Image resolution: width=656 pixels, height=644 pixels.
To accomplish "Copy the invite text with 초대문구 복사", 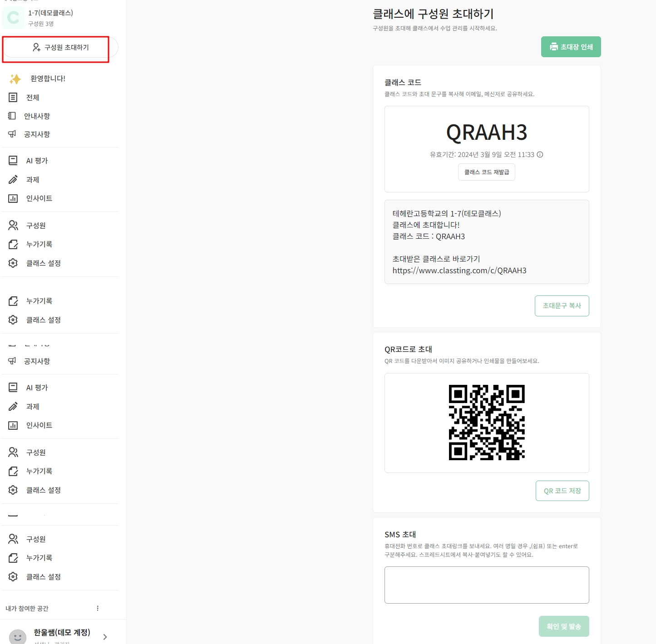I will [562, 306].
